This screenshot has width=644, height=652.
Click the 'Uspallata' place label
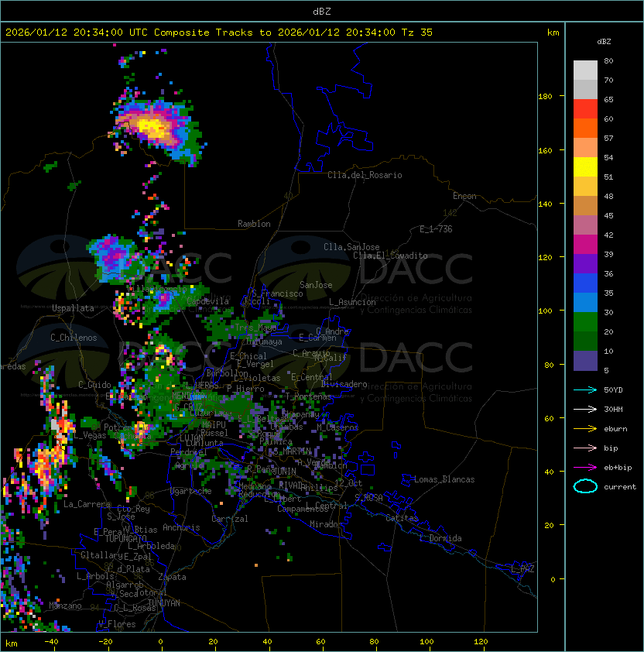tap(73, 308)
